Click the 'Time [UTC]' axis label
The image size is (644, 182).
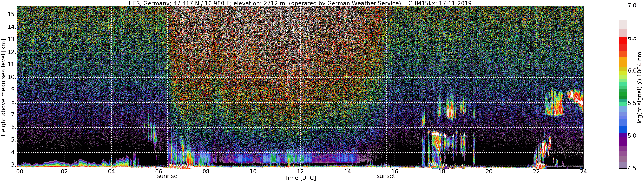(x=300, y=178)
